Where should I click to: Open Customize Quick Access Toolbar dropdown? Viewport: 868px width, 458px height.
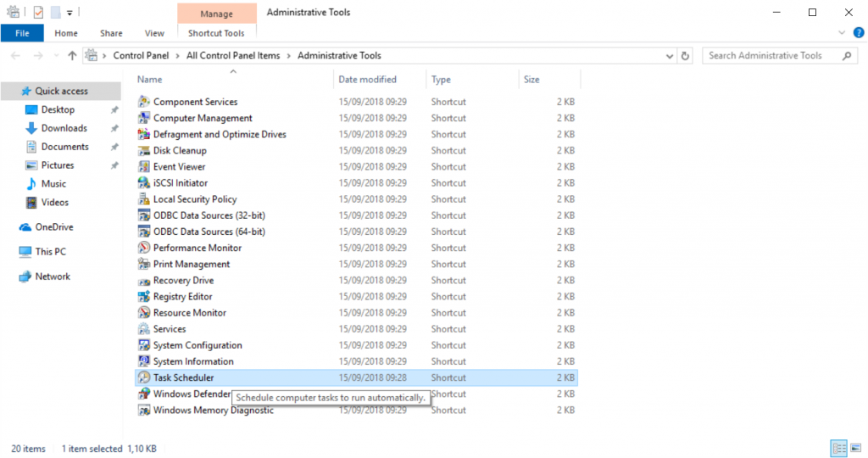coord(70,12)
